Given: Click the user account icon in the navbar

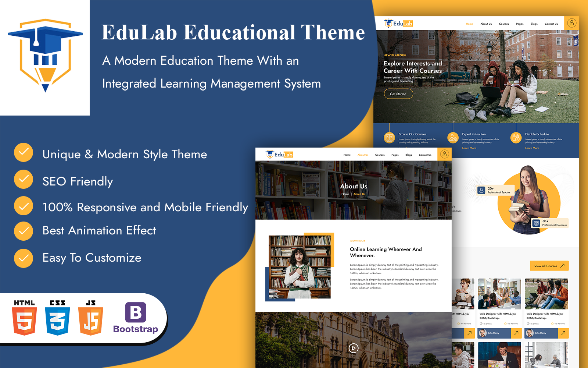Looking at the screenshot, I should pos(571,23).
